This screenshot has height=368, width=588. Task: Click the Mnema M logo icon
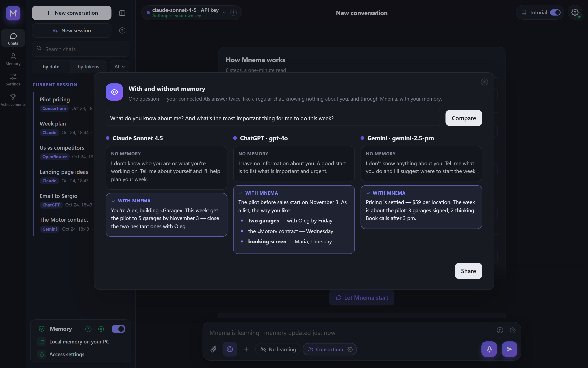[13, 13]
